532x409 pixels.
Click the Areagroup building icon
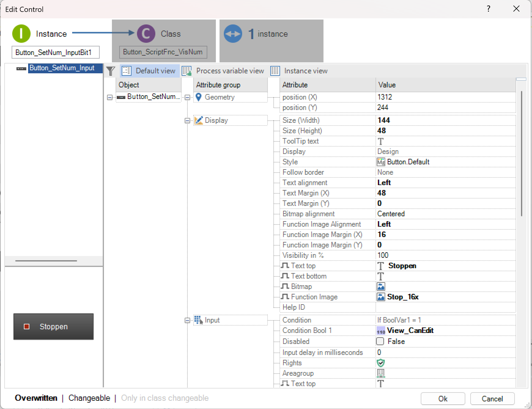pyautogui.click(x=381, y=373)
